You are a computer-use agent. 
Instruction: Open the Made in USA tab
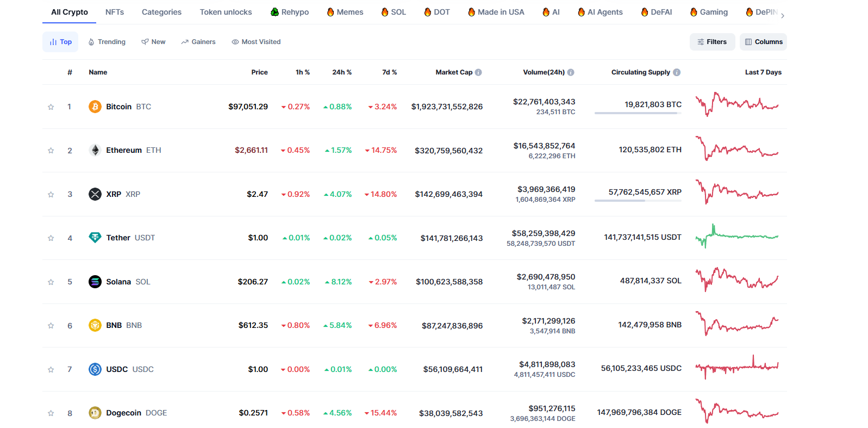(496, 12)
